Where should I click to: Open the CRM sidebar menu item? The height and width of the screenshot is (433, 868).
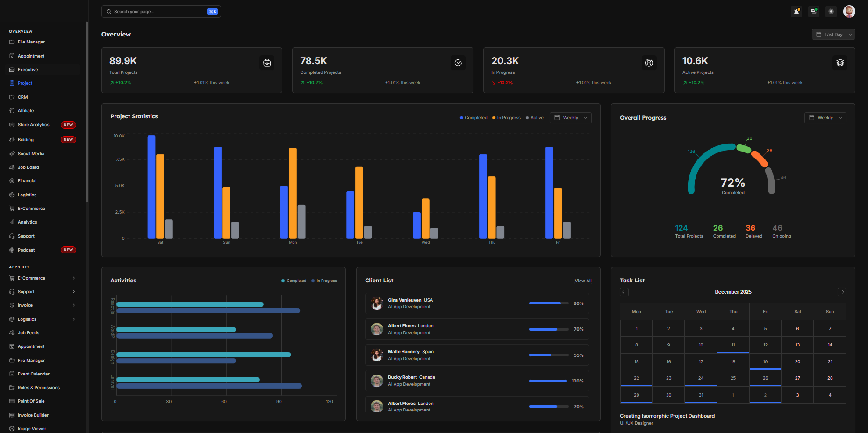pyautogui.click(x=23, y=97)
